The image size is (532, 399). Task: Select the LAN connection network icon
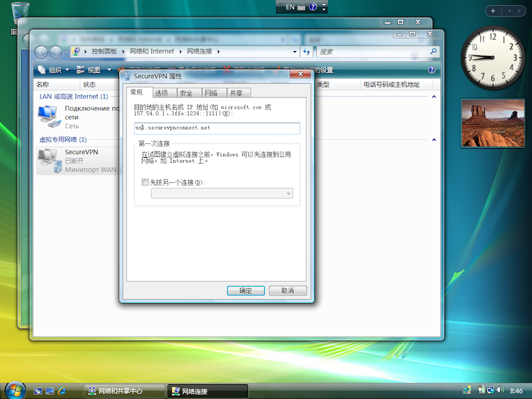pos(48,116)
